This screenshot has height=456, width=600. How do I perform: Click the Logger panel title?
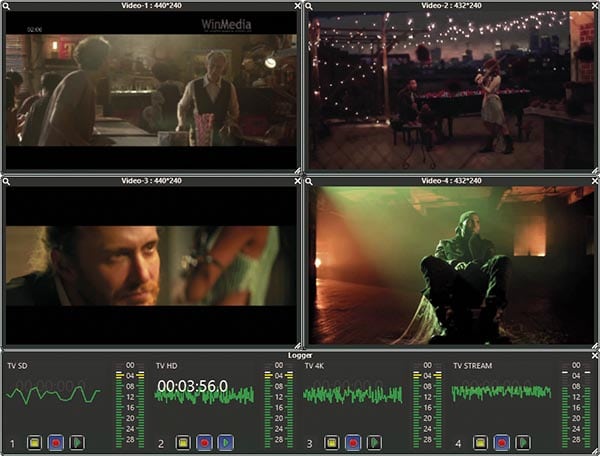pos(300,356)
